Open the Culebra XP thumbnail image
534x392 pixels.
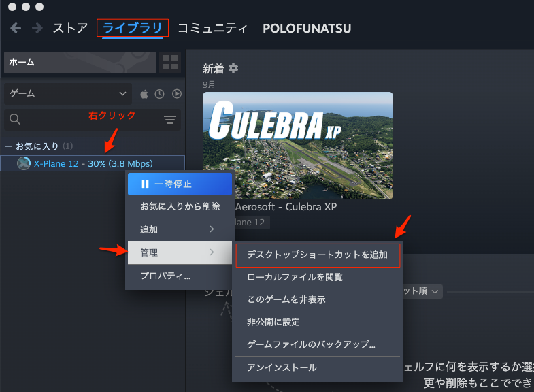click(298, 146)
